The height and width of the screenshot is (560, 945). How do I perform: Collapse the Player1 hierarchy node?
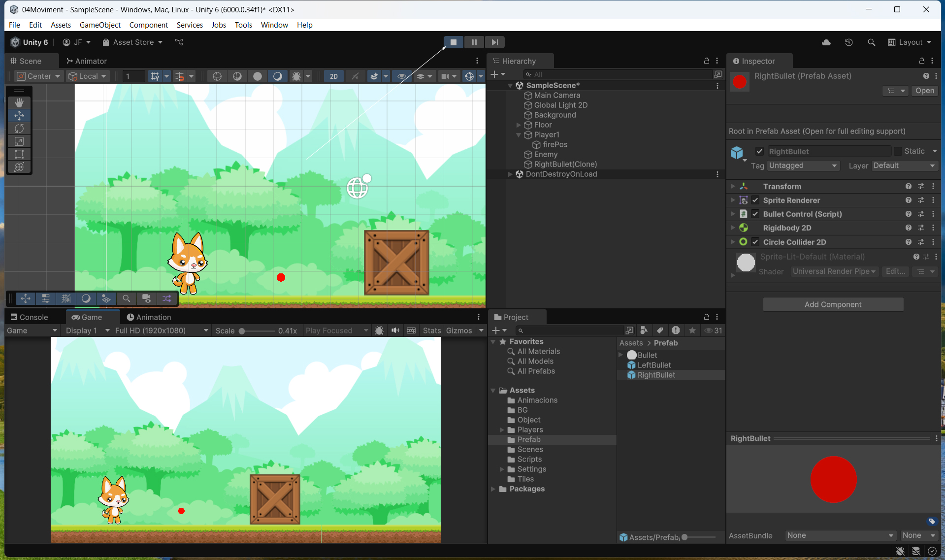click(519, 135)
